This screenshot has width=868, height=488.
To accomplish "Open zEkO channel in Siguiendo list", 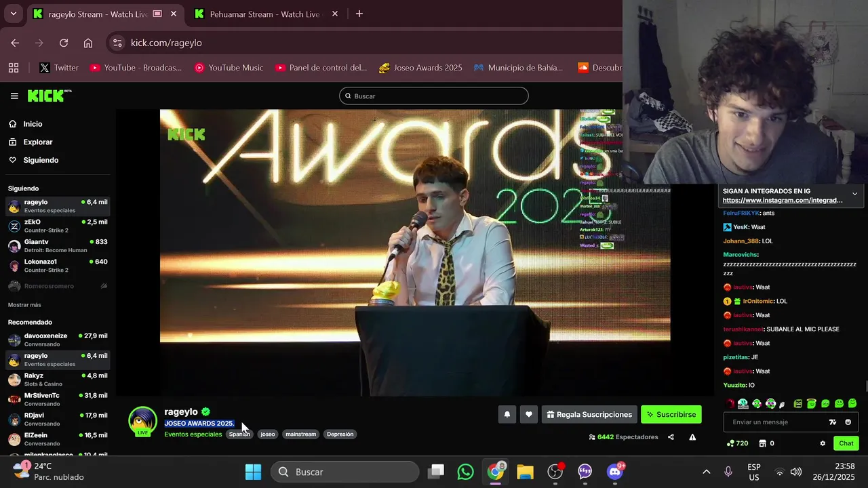I will pyautogui.click(x=58, y=226).
